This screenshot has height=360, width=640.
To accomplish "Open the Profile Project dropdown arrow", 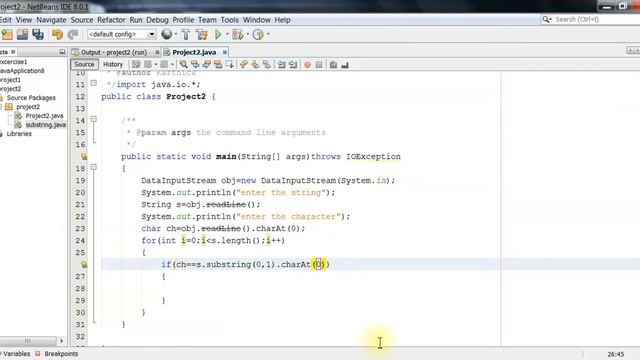I will point(268,35).
